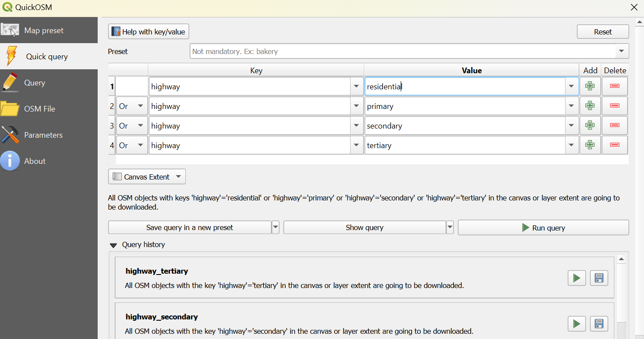Open the Map preset tab
The image size is (644, 339).
(x=49, y=31)
